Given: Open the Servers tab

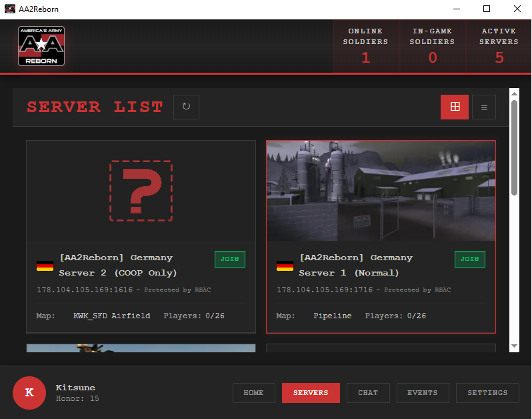Looking at the screenshot, I should click(x=311, y=393).
